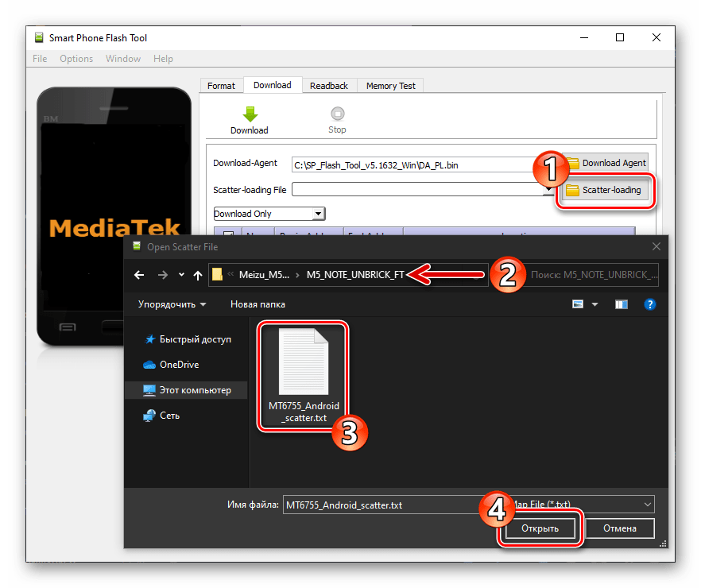Viewport: 701px width, 588px height.
Task: Expand the breadcrumb chevron after Meizu_M5...
Action: pyautogui.click(x=298, y=275)
